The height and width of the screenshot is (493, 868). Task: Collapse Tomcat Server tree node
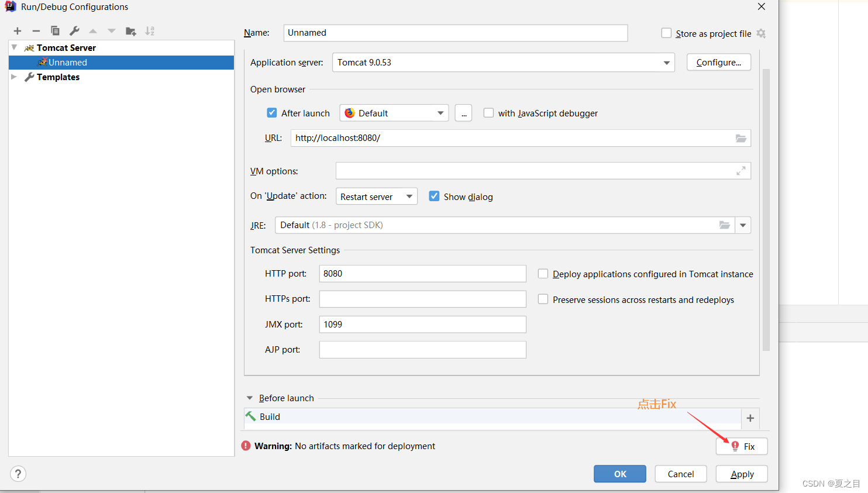pyautogui.click(x=14, y=47)
